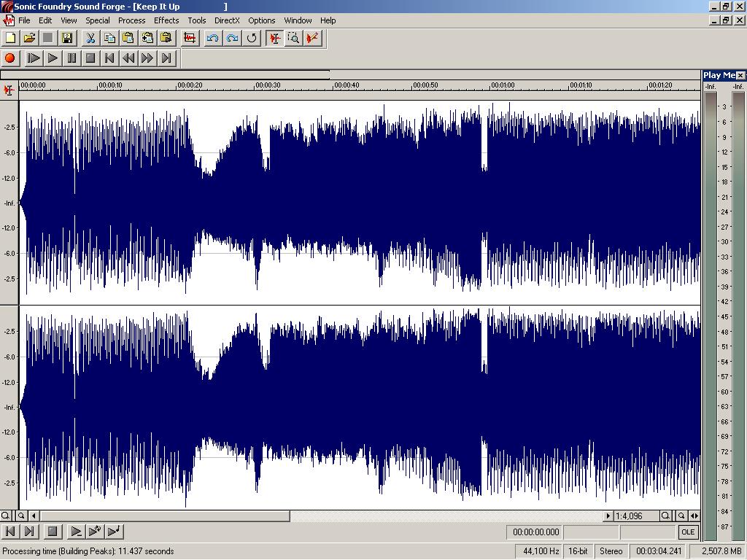Click the Save floppy disk icon
Viewport: 747px width, 560px height.
[67, 38]
